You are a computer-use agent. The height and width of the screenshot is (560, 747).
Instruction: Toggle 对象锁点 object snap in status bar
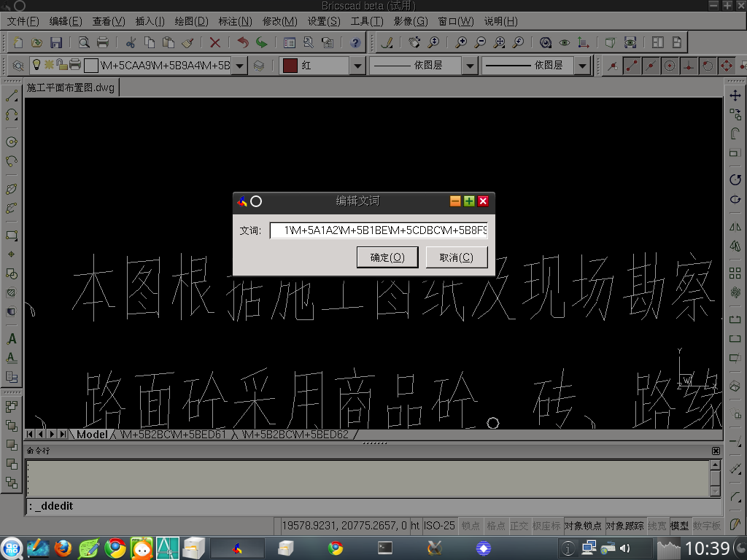583,526
